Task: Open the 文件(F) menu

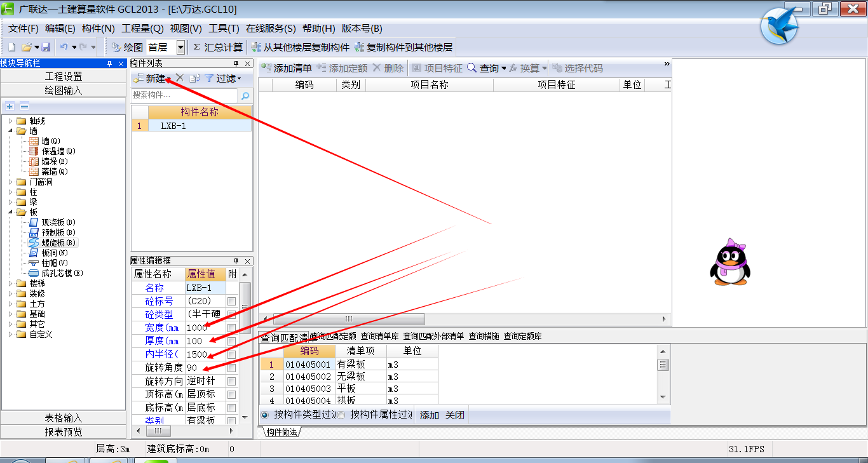Action: tap(24, 29)
